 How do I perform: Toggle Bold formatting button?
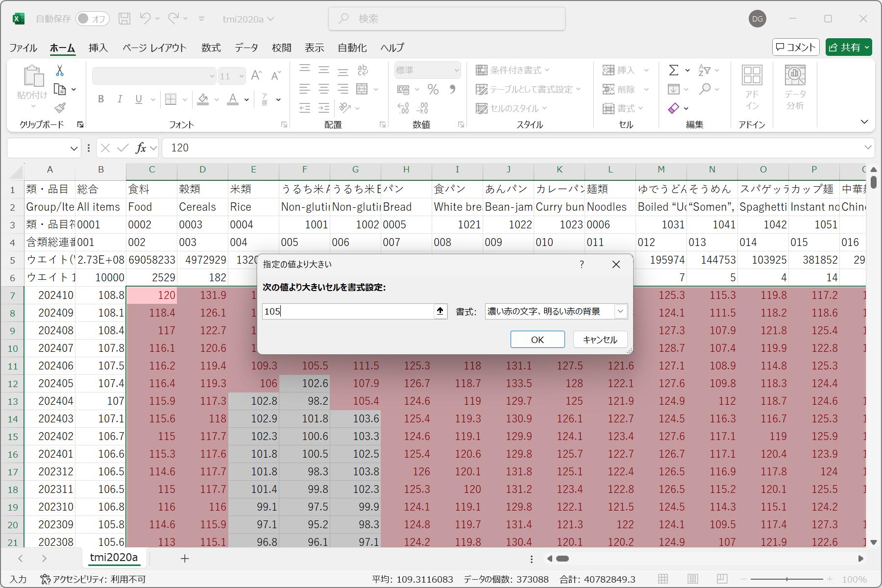(101, 99)
